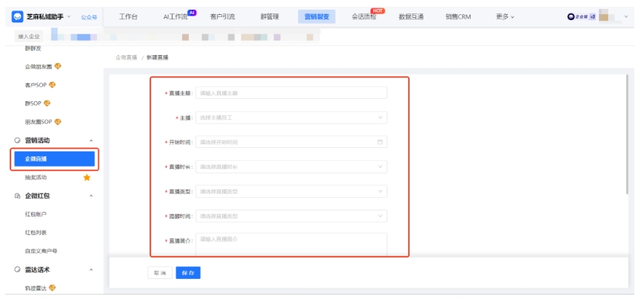The width and height of the screenshot is (644, 302).
Task: Open the 更多 menu in top navigation
Action: [x=505, y=16]
